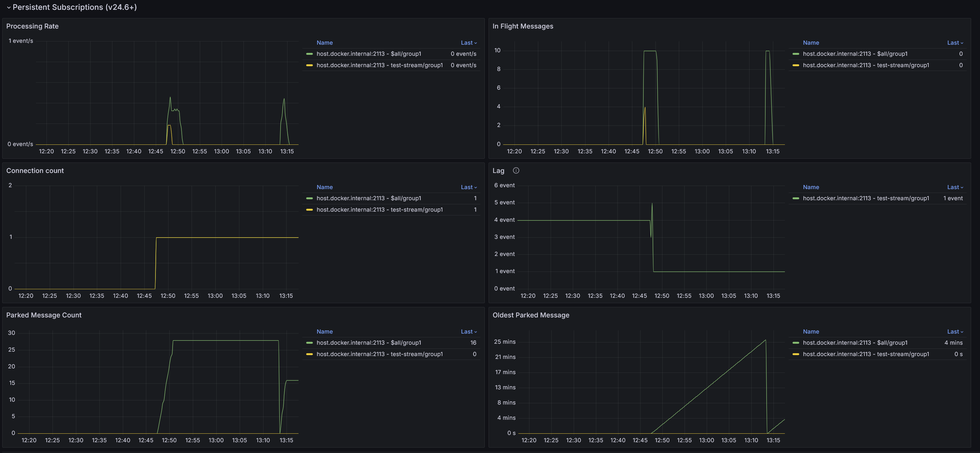Open the Processing Rate panel title menu
The width and height of the screenshot is (980, 453).
pos(32,26)
